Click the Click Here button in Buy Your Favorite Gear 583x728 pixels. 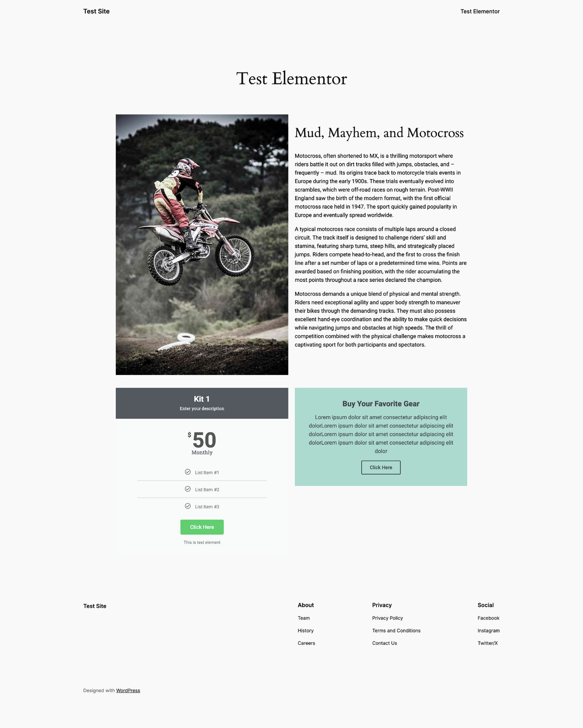[x=381, y=467]
